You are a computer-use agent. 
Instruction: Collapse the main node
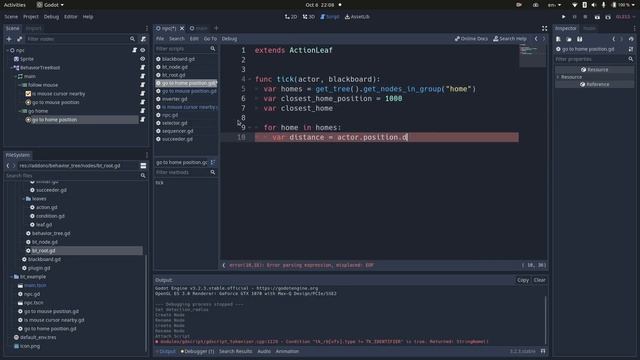point(16,76)
